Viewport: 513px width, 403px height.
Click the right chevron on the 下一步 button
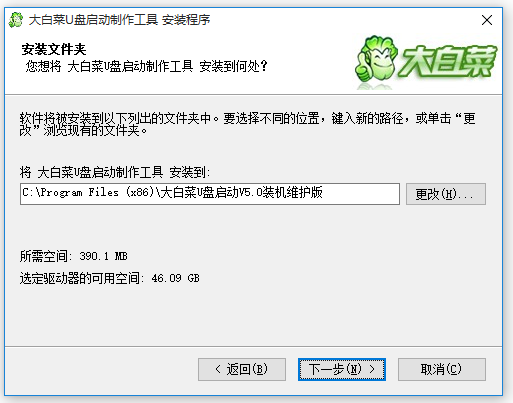pyautogui.click(x=372, y=369)
